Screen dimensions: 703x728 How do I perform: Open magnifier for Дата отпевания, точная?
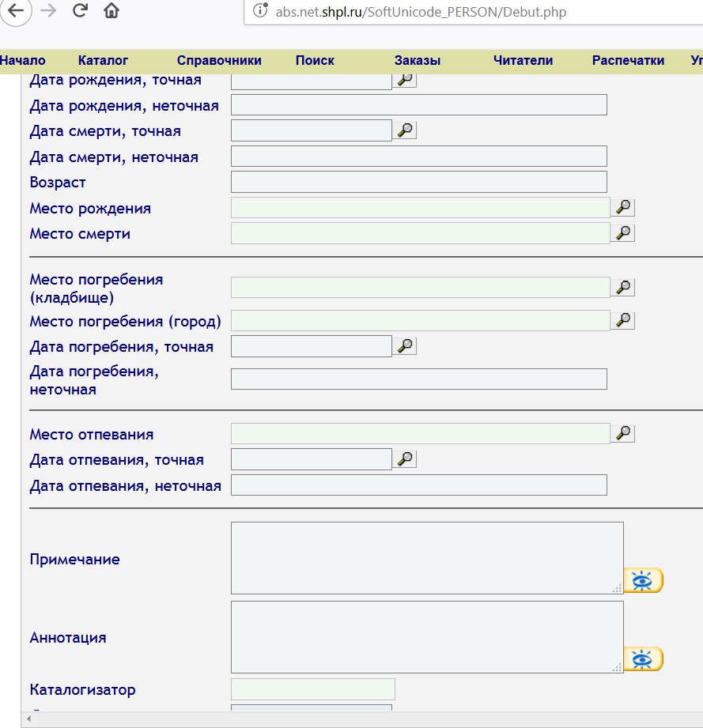(405, 459)
